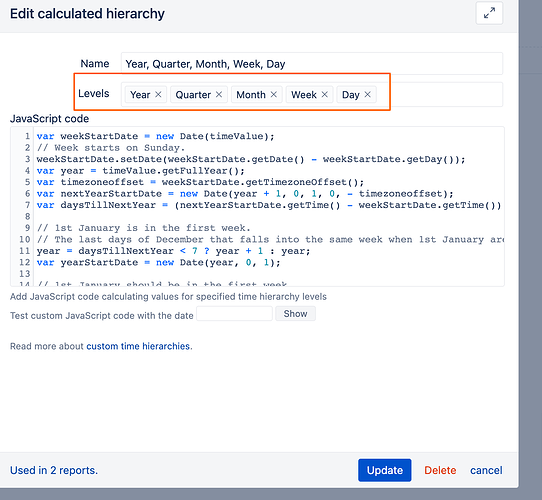The width and height of the screenshot is (542, 500).
Task: Cancel editing the hierarchy
Action: click(486, 470)
